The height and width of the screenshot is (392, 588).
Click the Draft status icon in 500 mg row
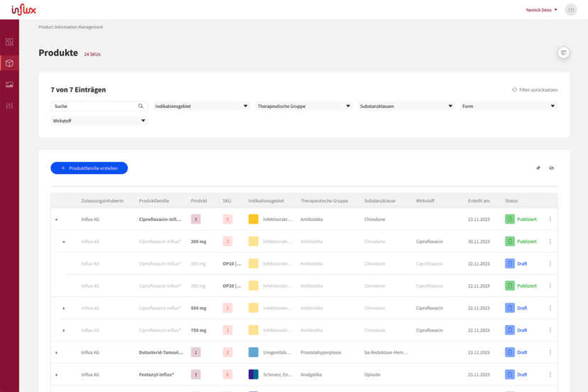pos(510,307)
